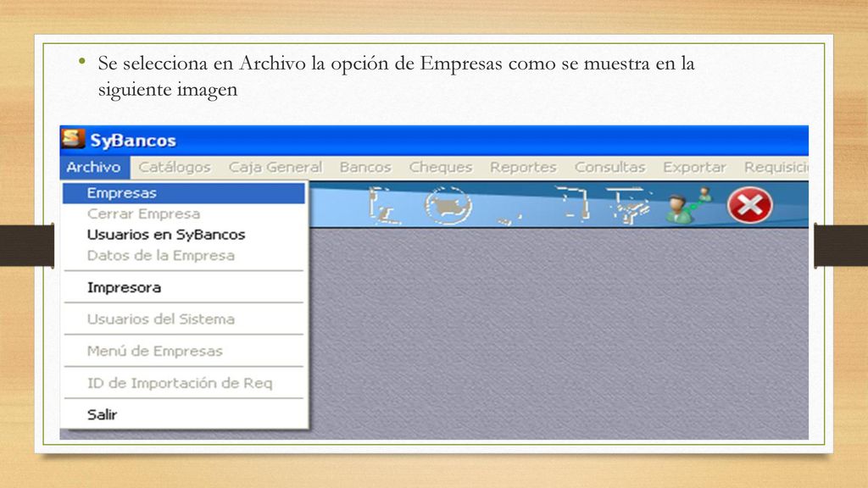
Task: Choose Usuarios del Sistema entry
Action: [184, 319]
